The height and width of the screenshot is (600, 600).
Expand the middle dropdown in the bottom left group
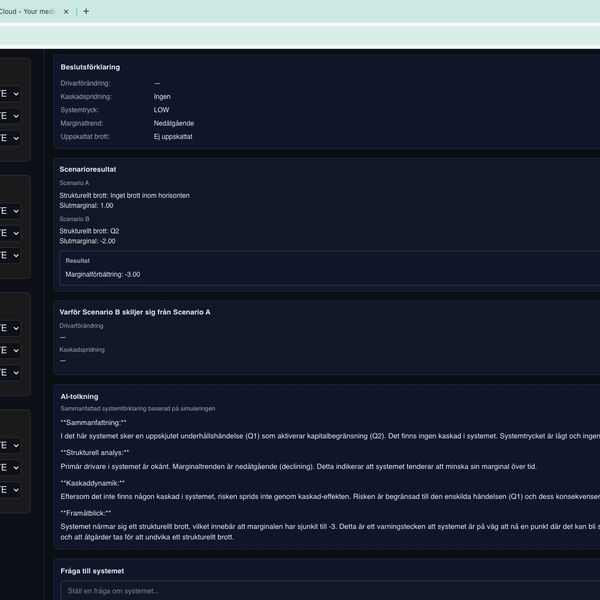(9, 467)
